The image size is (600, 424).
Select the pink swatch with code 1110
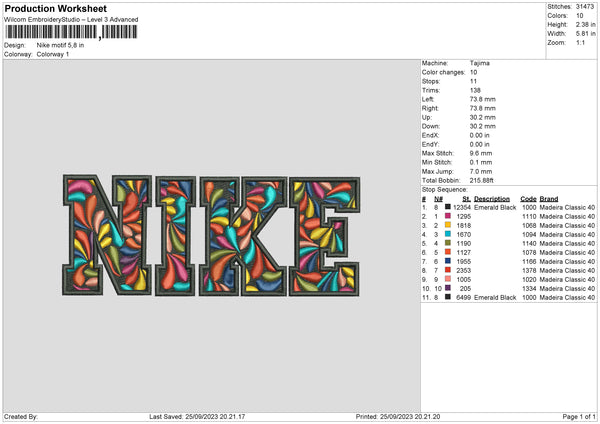447,216
